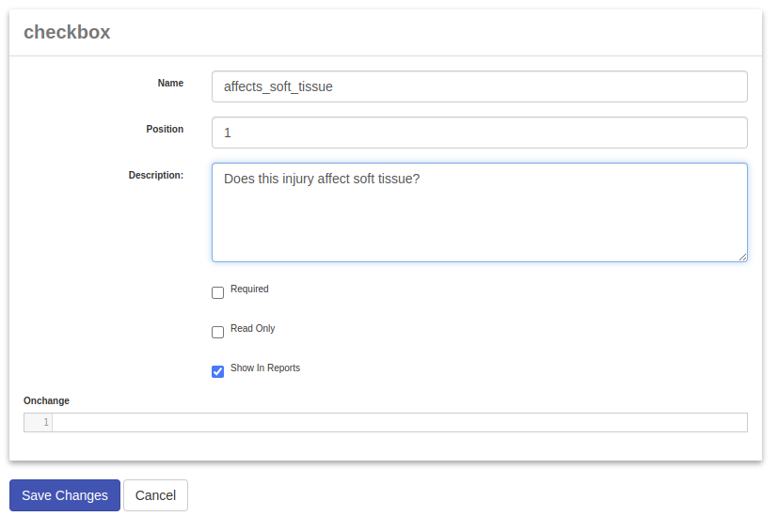
Task: Click the 'Description:' field label
Action: [156, 175]
